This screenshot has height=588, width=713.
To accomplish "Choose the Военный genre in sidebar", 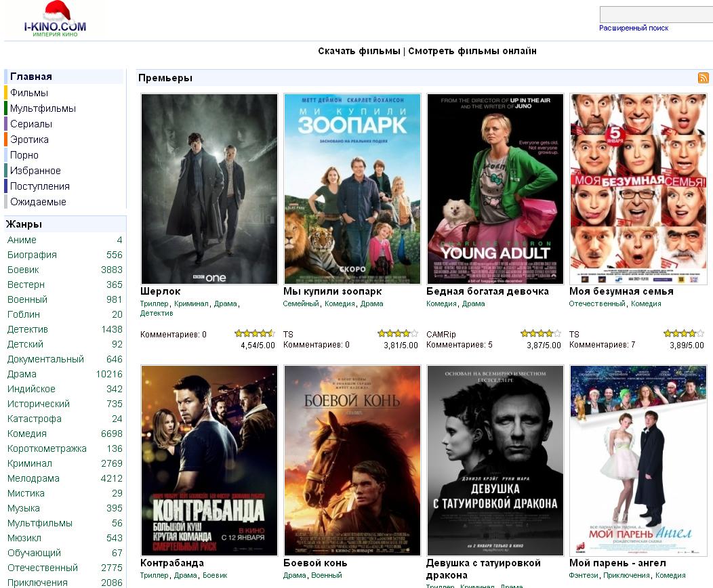I will [x=27, y=299].
